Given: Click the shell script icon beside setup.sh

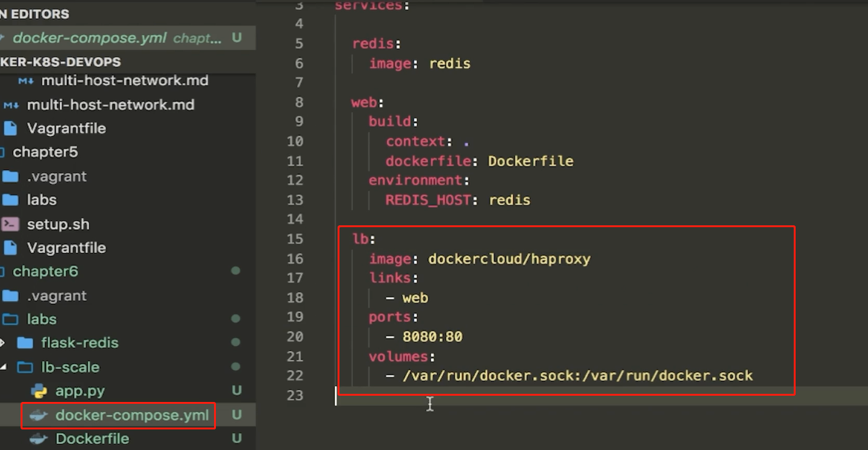Looking at the screenshot, I should click(10, 224).
